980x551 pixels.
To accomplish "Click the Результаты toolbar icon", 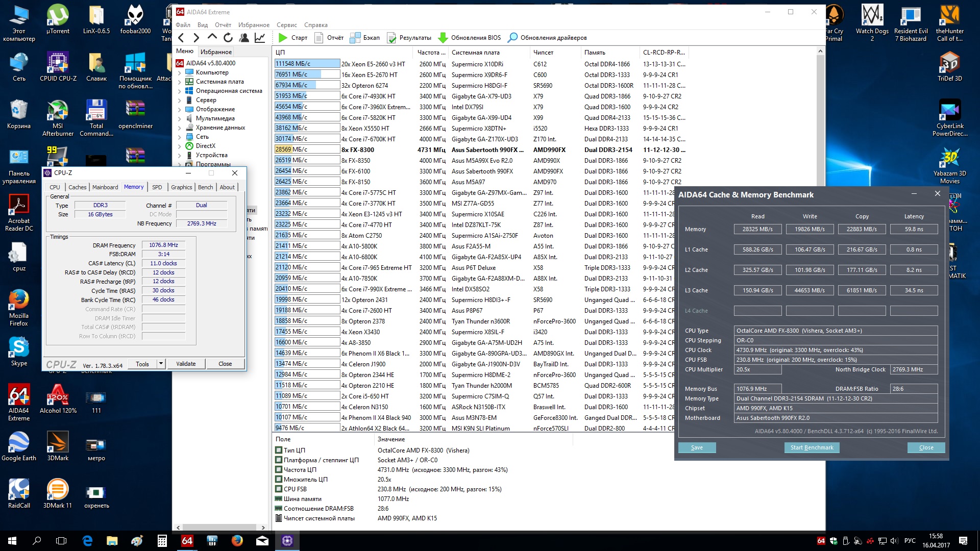I will pos(391,38).
